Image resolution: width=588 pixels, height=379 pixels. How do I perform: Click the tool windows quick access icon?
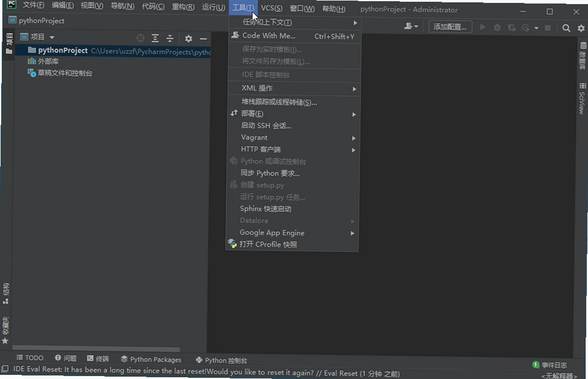[x=5, y=369]
